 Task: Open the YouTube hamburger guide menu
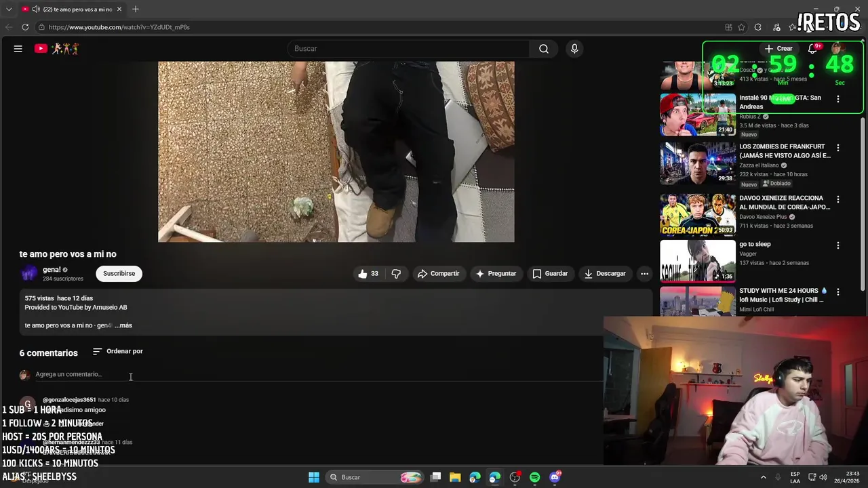click(x=18, y=49)
